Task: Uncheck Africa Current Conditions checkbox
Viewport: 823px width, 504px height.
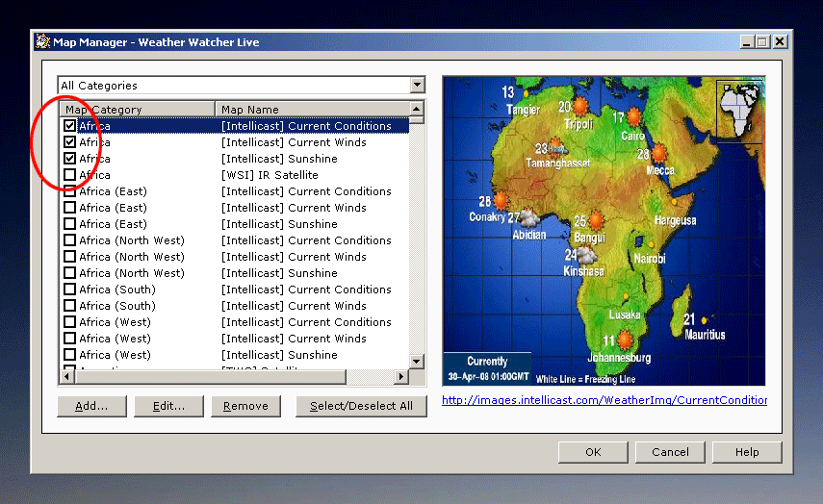Action: (70, 126)
